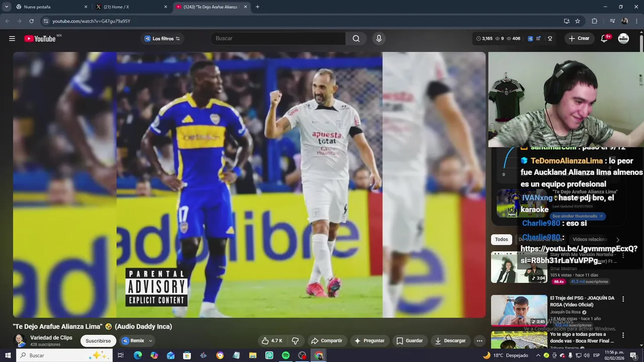Open Microsoft Store from the taskbar
This screenshot has width=644, height=362.
pos(187,355)
